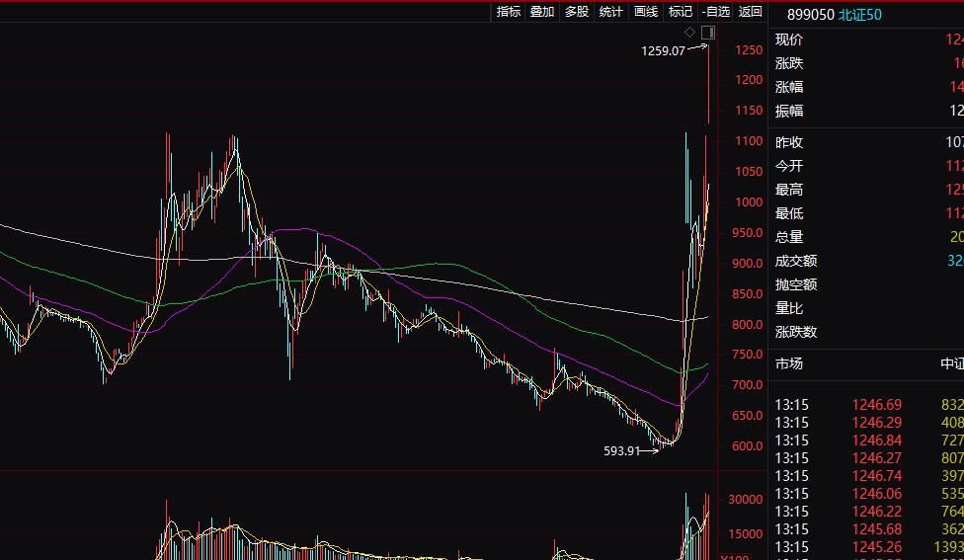
Task: Click the 30000 volume axis label
Action: (x=745, y=500)
